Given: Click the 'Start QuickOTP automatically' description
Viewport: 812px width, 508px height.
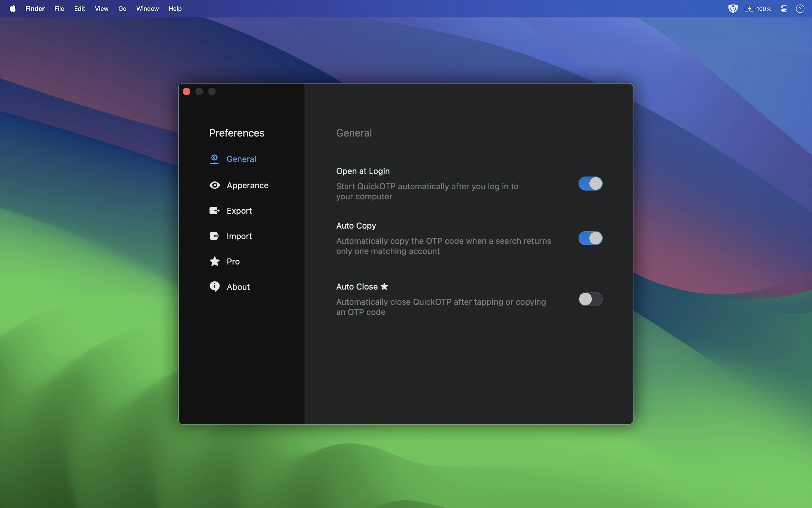Looking at the screenshot, I should (x=428, y=191).
